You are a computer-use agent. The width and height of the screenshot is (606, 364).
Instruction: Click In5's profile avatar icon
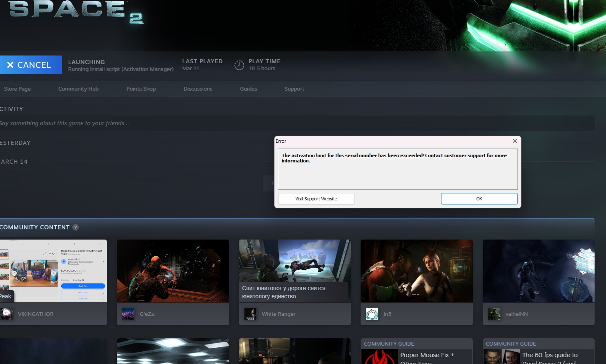tap(372, 314)
